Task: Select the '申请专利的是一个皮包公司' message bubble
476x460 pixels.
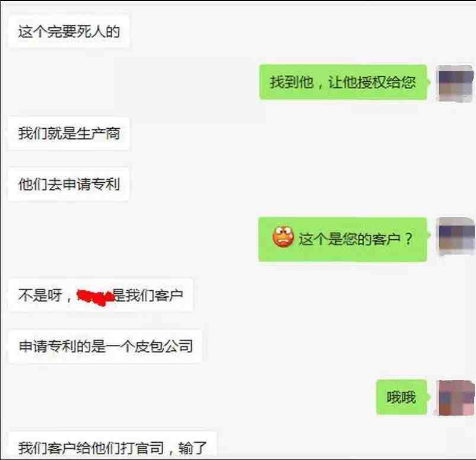Action: (x=105, y=346)
